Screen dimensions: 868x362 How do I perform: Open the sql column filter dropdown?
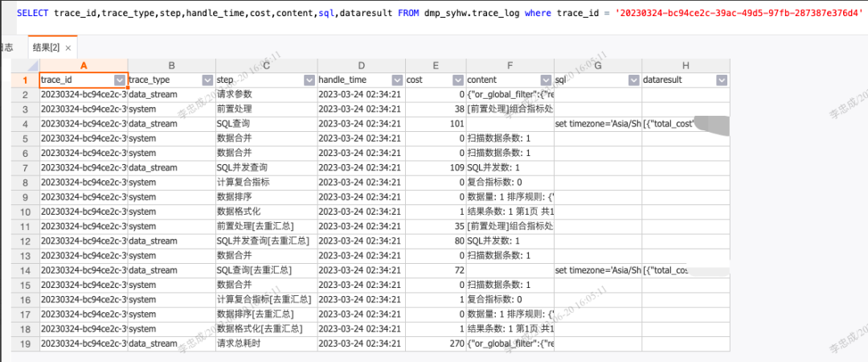coord(634,80)
